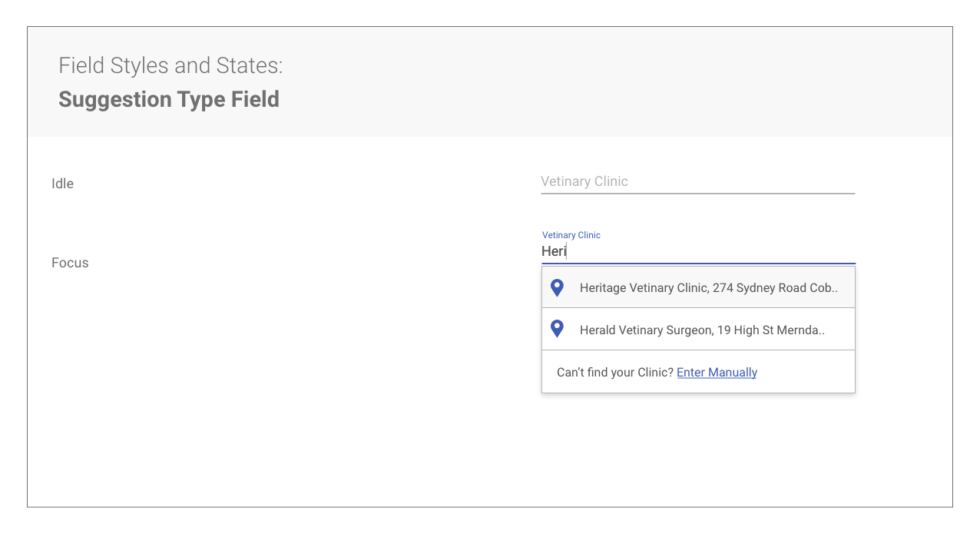Focus the idle Vetinary Clinic input field
Screen dimensions: 980x534
coord(697,181)
